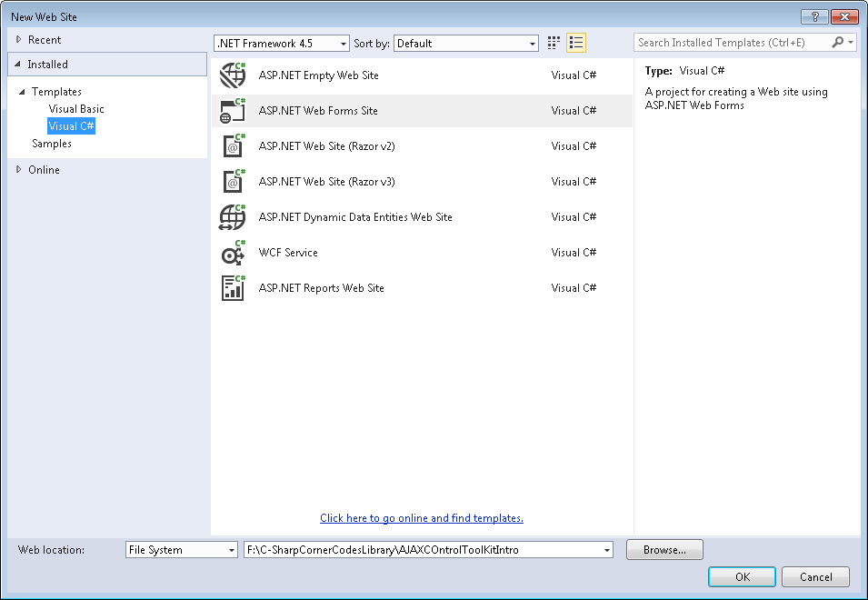Select WCF Service template

pyautogui.click(x=422, y=253)
